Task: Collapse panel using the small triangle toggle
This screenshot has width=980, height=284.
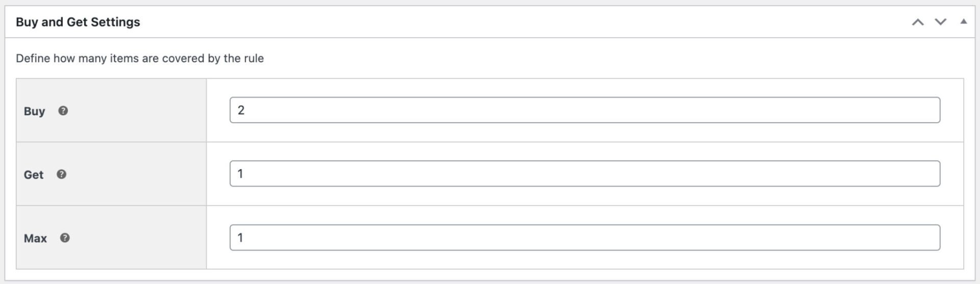Action: pyautogui.click(x=963, y=21)
